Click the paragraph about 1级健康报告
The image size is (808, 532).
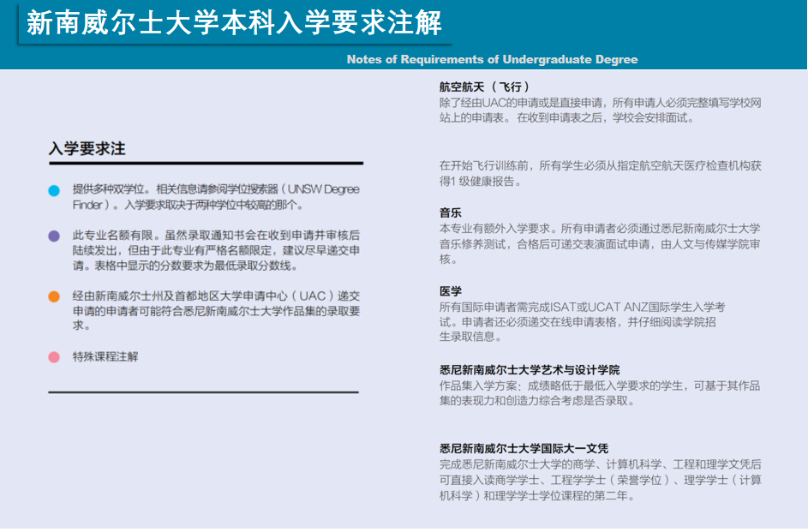(x=600, y=173)
